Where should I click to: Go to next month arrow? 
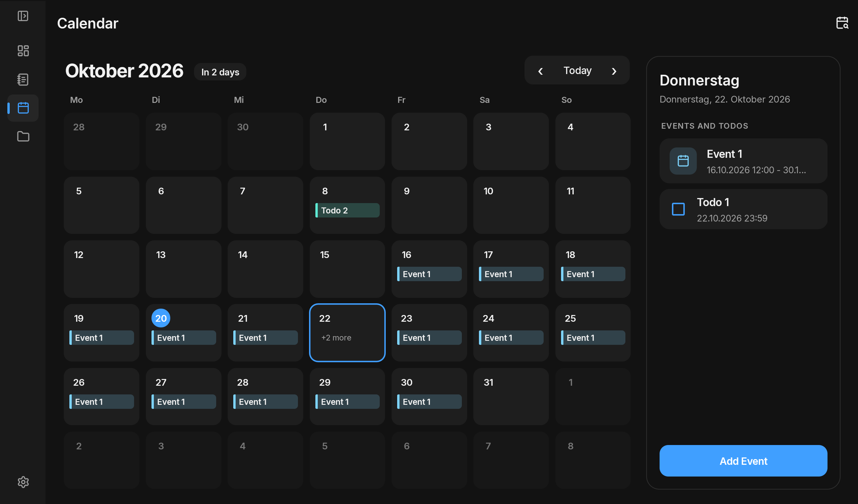614,71
